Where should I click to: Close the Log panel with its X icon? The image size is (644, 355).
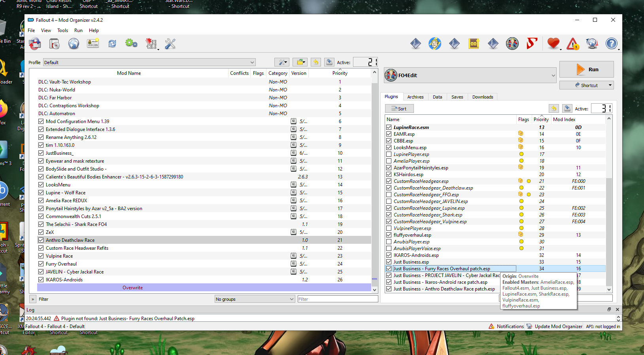coord(618,309)
